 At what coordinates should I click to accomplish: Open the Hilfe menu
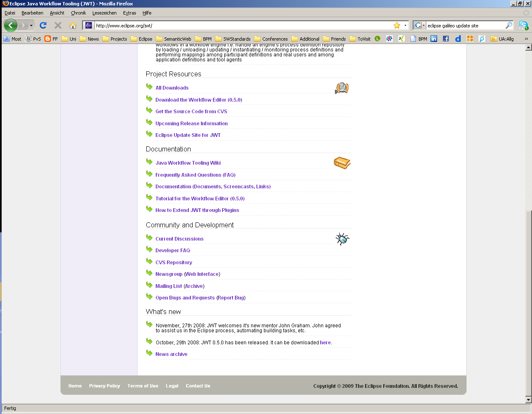pyautogui.click(x=147, y=13)
